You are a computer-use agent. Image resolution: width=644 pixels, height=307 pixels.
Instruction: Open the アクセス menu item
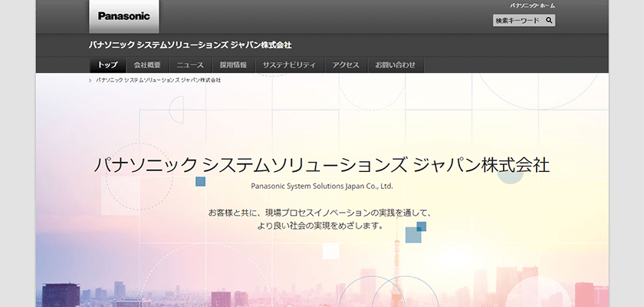click(x=346, y=65)
